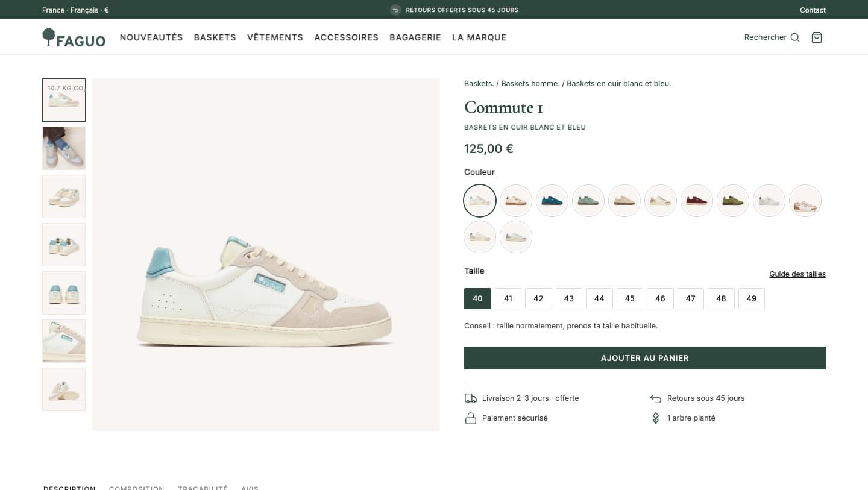This screenshot has width=868, height=490.
Task: Select size 41
Action: 508,298
